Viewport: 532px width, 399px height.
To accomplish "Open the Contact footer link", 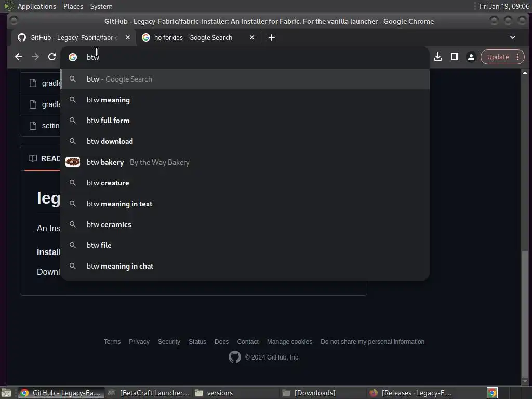I will 248,342.
